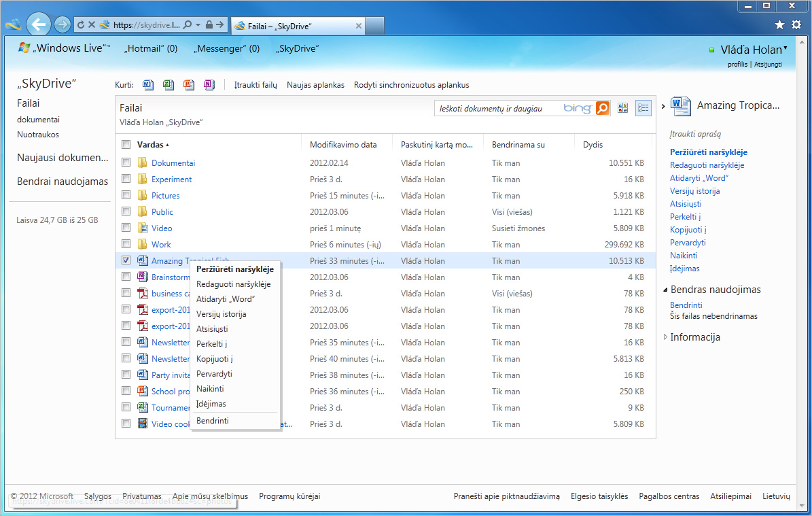Open Nuotraukos in left sidebar
The image size is (812, 516).
click(38, 134)
